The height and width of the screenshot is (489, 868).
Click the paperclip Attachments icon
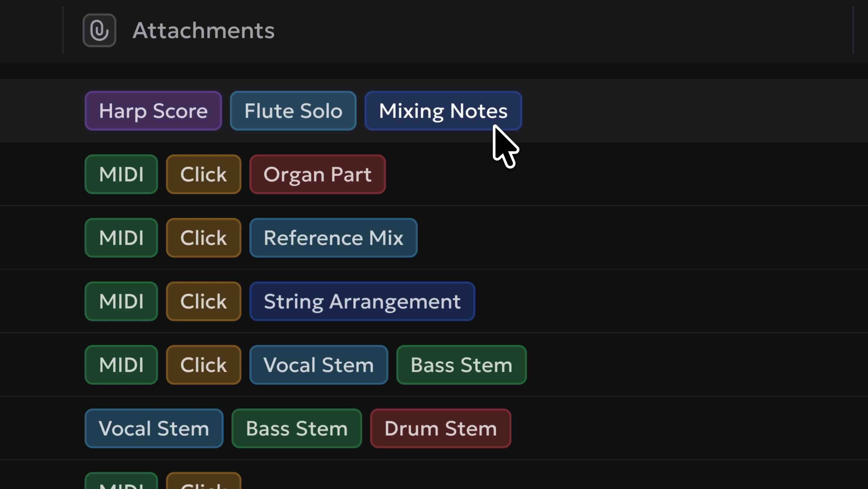pyautogui.click(x=99, y=30)
